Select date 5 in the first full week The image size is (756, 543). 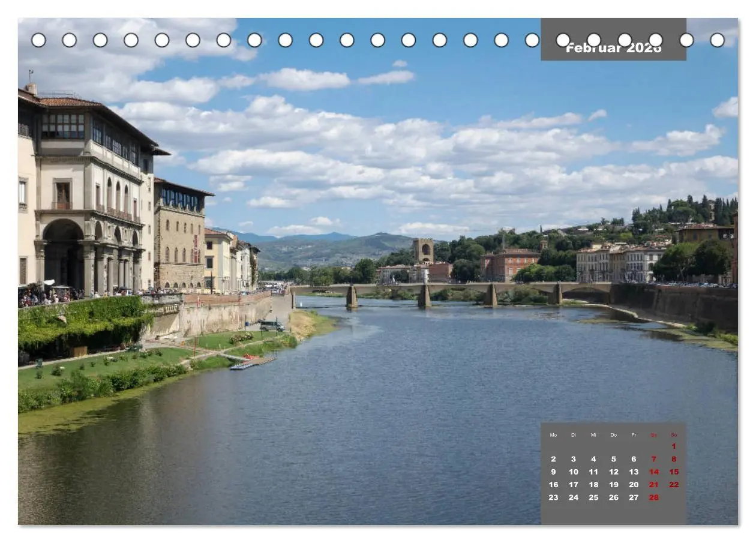click(613, 459)
